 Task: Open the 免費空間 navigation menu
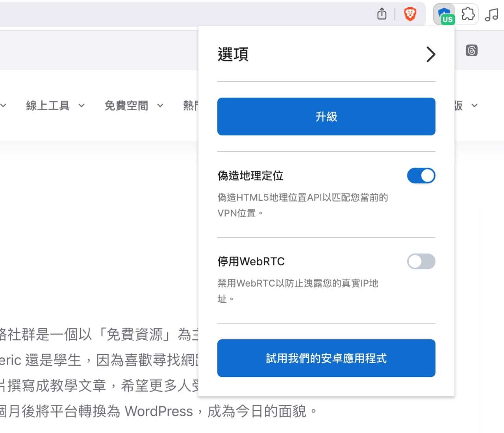click(126, 105)
